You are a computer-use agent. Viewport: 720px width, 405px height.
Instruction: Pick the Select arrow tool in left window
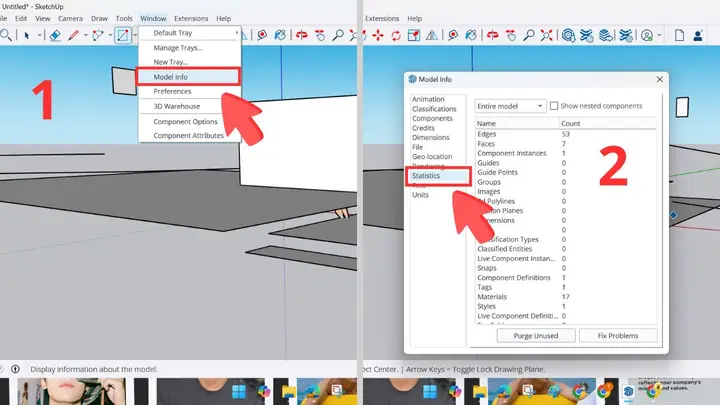point(27,35)
